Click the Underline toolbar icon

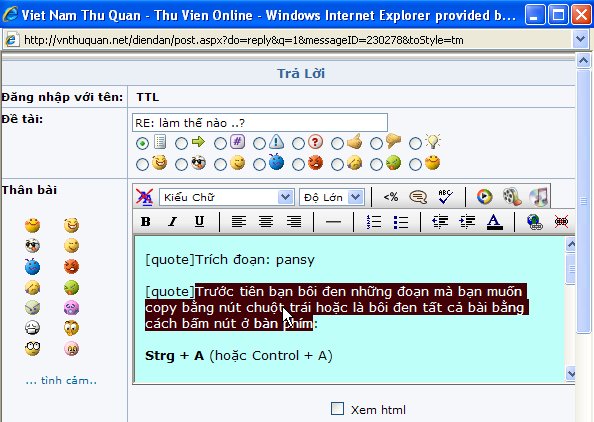(199, 221)
